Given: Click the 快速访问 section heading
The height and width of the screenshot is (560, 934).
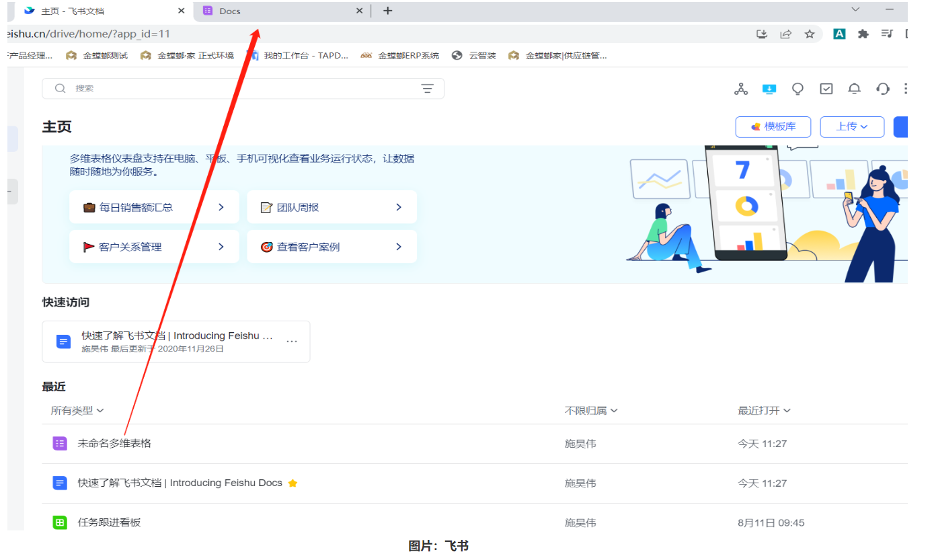Looking at the screenshot, I should pos(66,303).
